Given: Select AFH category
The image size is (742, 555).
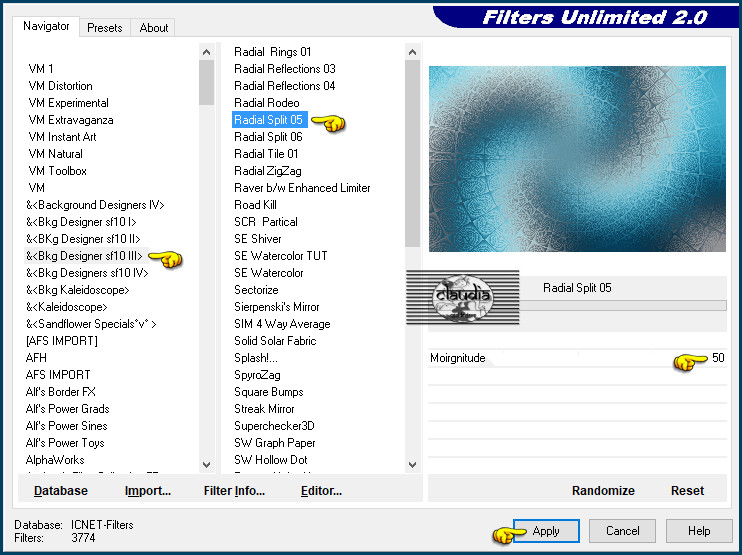Looking at the screenshot, I should (x=36, y=358).
